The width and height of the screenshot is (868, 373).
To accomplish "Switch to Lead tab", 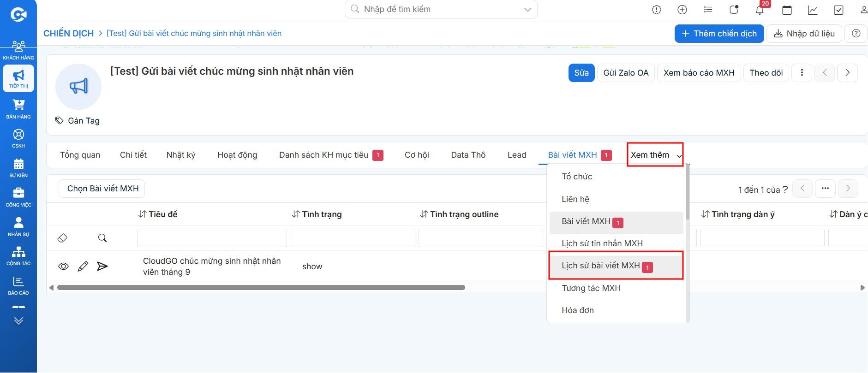I will [x=517, y=155].
